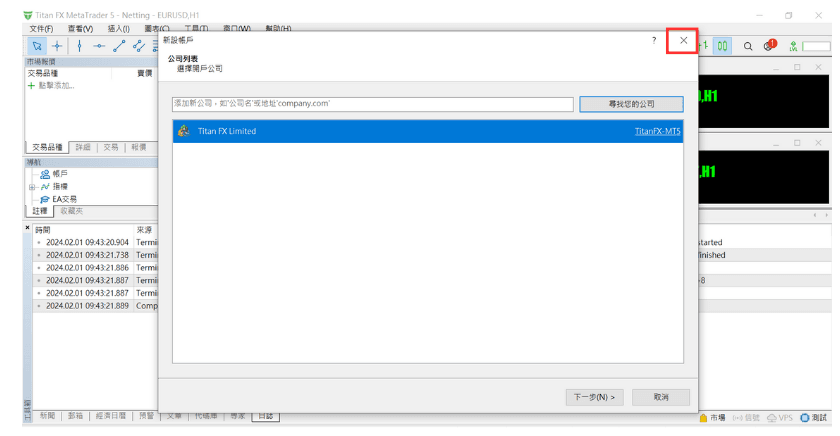Close the 新設帳戶 dialog

tap(683, 41)
